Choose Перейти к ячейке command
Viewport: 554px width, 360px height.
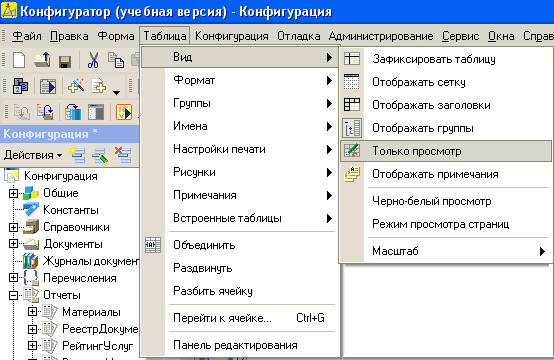click(x=240, y=318)
